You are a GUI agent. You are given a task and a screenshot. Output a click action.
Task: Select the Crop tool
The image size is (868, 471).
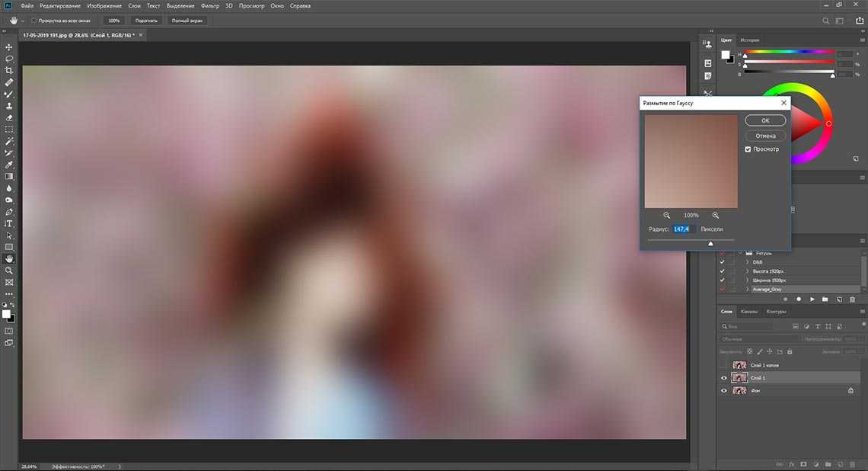(x=9, y=70)
